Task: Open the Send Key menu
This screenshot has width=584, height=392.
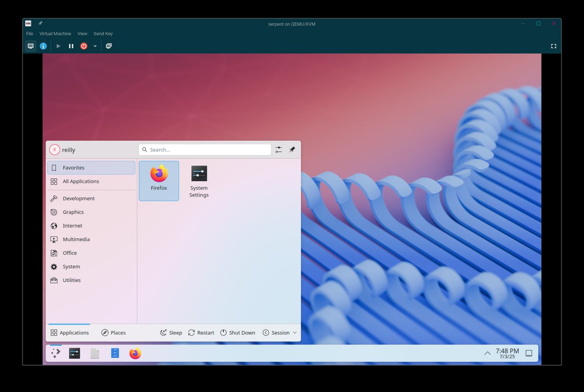Action: click(x=103, y=34)
